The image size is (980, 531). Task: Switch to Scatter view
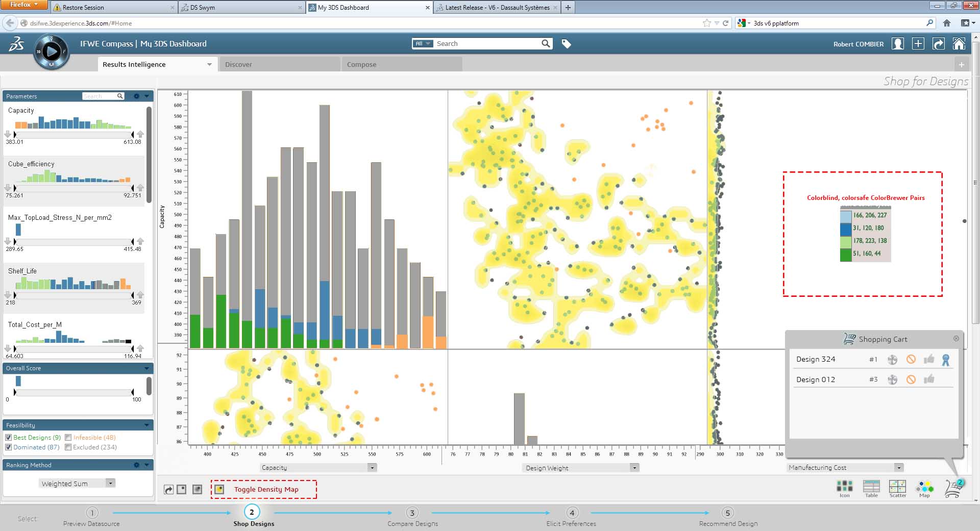[897, 487]
